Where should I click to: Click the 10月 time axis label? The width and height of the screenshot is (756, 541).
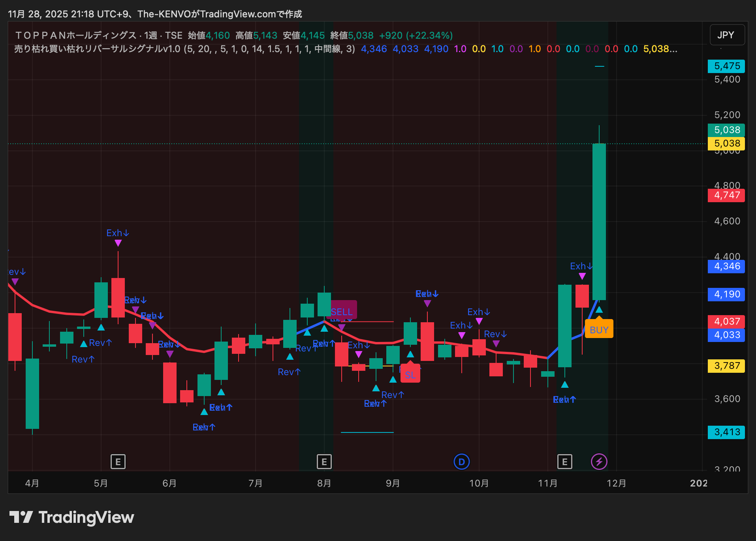[479, 483]
